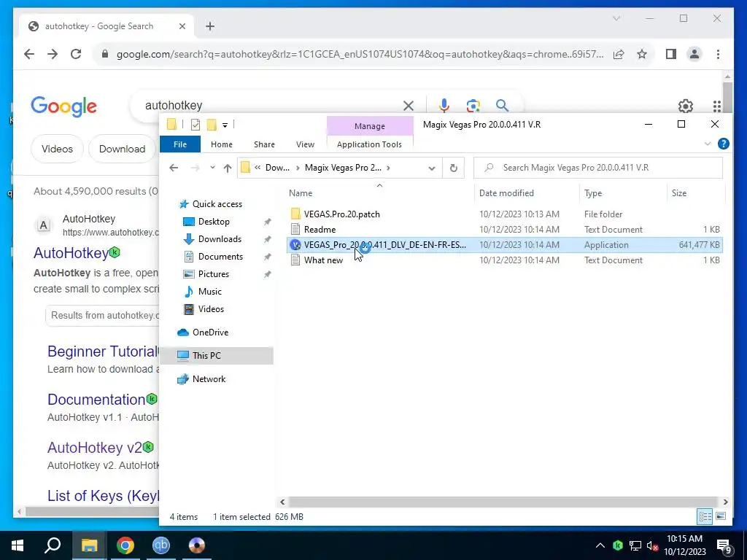Image resolution: width=747 pixels, height=560 pixels.
Task: Click the Properties quick access toolbar icon
Action: click(196, 125)
